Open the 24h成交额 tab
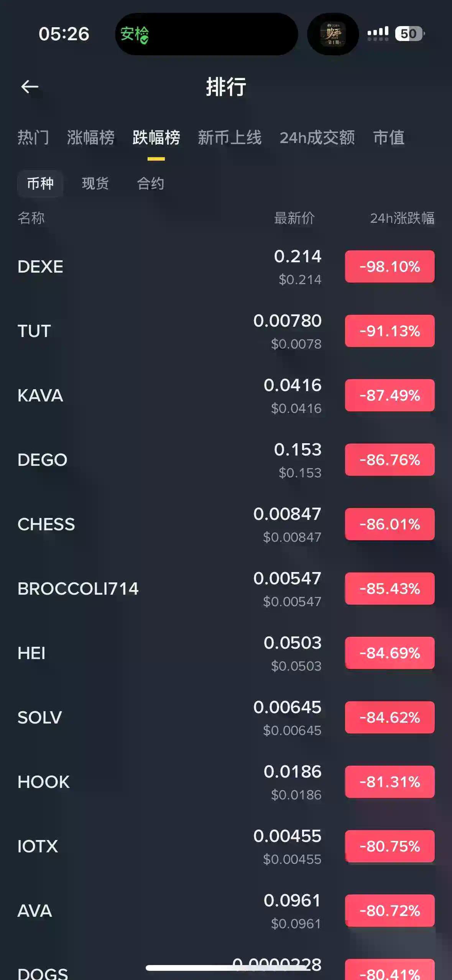This screenshot has height=980, width=452. click(x=317, y=138)
